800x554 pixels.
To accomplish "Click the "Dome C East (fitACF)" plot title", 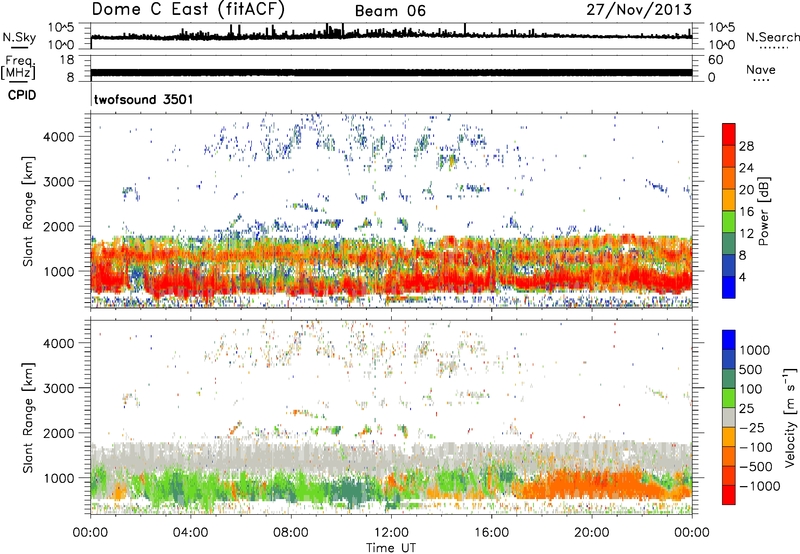I will pos(188,10).
